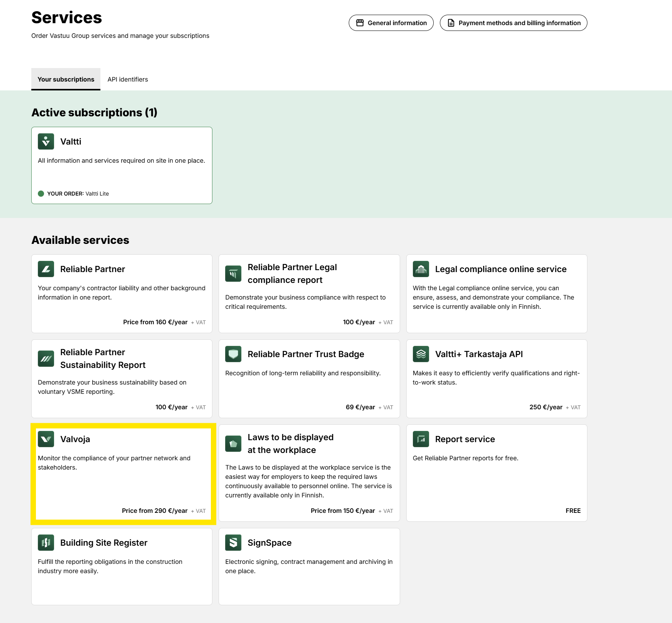Click the FREE label on Report service
672x623 pixels.
(573, 511)
